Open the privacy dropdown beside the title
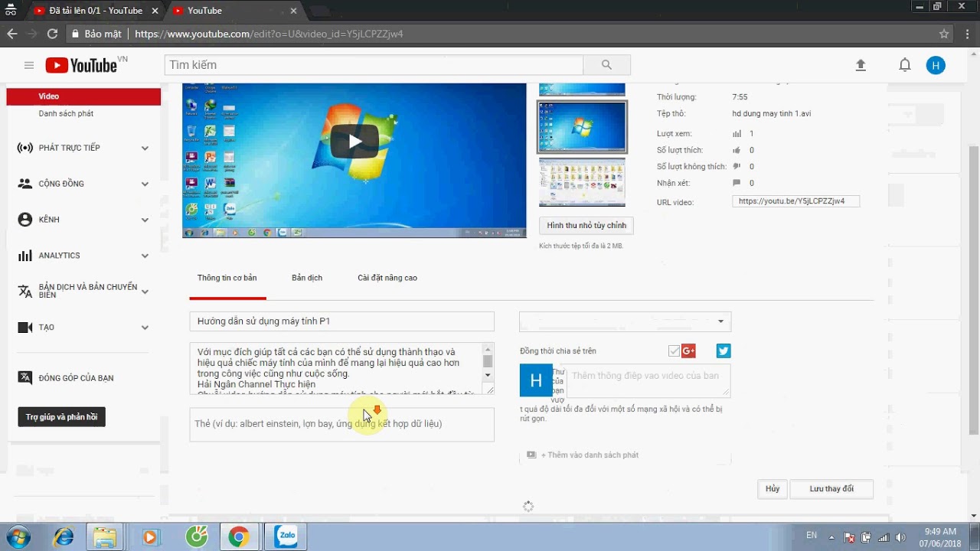980x551 pixels. (x=625, y=321)
